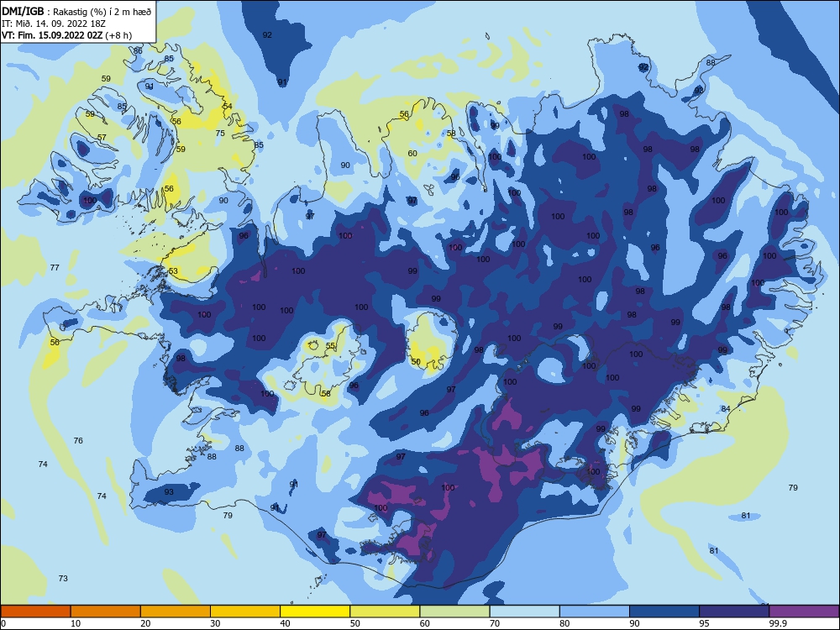
Task: Click the 10–20 orange legend swatch
Action: (x=106, y=612)
